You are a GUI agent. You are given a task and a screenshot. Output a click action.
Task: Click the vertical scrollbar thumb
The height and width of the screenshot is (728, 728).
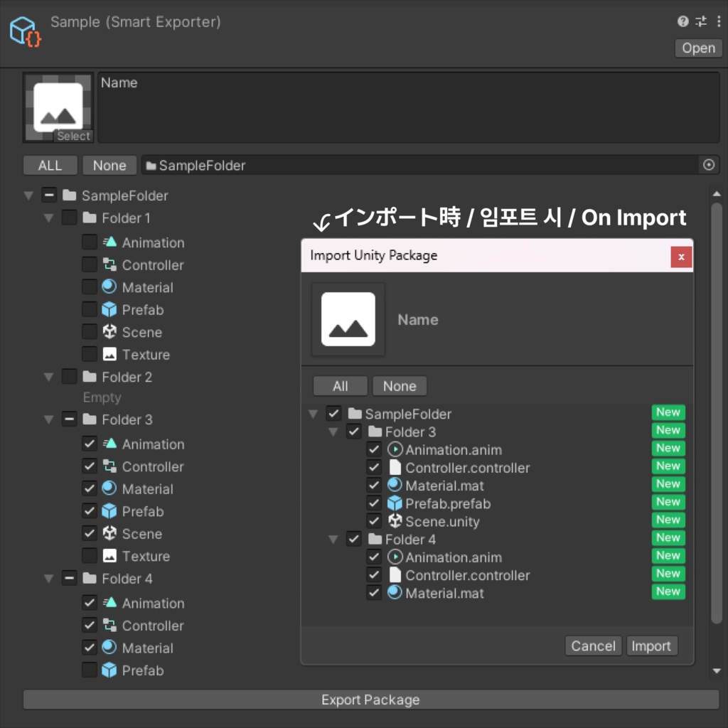[x=717, y=413]
